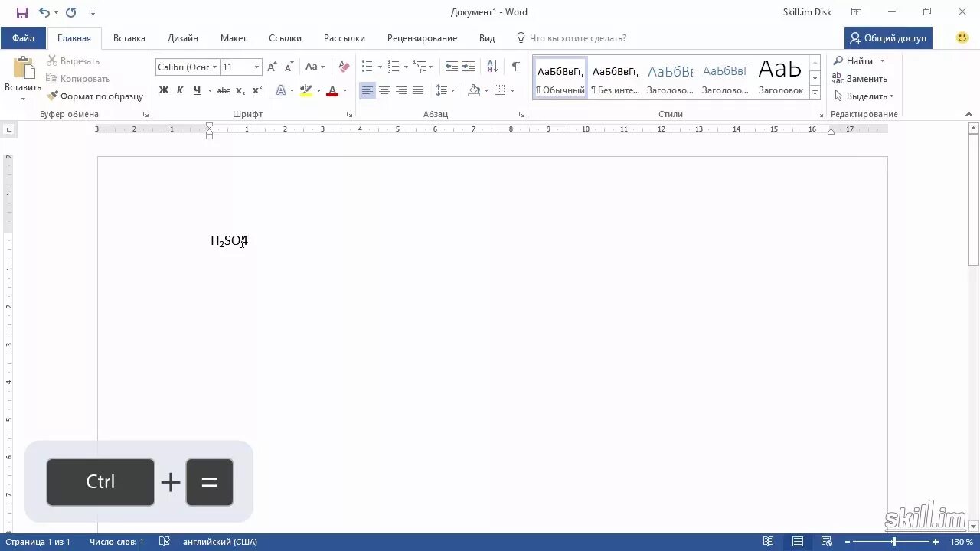Click Вырезать (Cut) button

point(73,61)
